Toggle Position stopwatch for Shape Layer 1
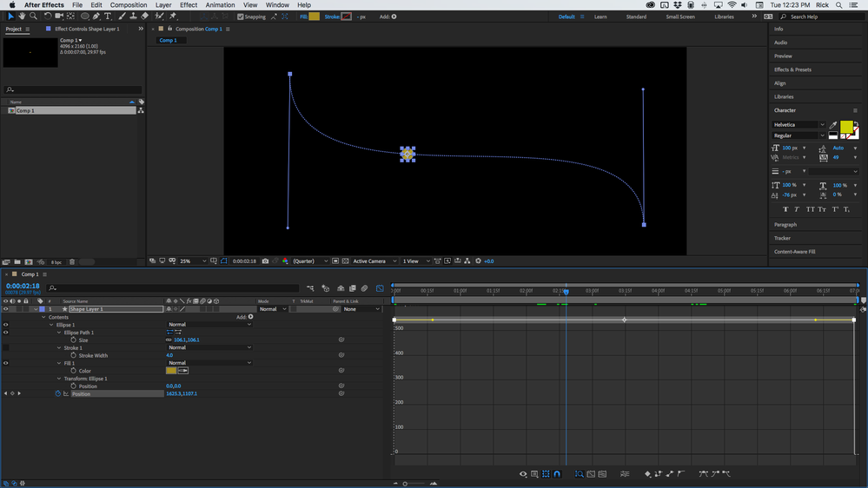The height and width of the screenshot is (488, 868). click(x=58, y=394)
